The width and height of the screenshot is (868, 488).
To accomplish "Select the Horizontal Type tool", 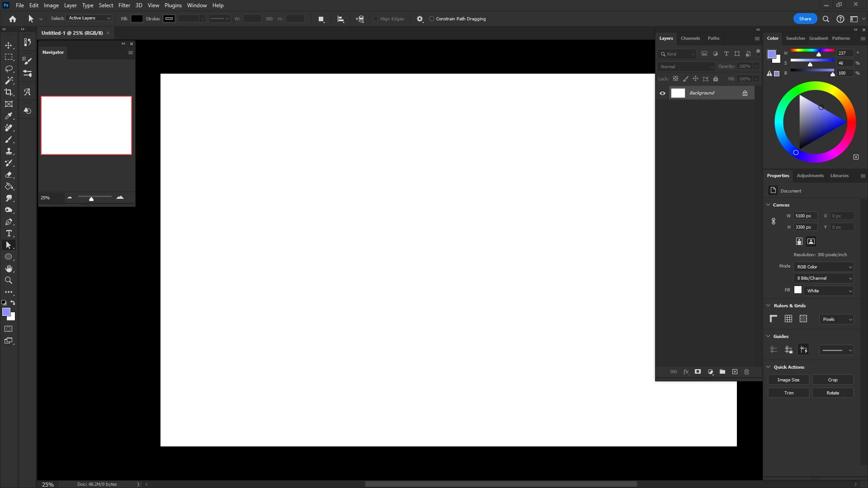I will pyautogui.click(x=9, y=234).
